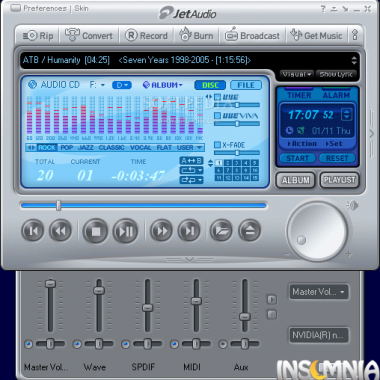The width and height of the screenshot is (380, 380).
Task: Open the F: drive dropdown
Action: (x=97, y=85)
